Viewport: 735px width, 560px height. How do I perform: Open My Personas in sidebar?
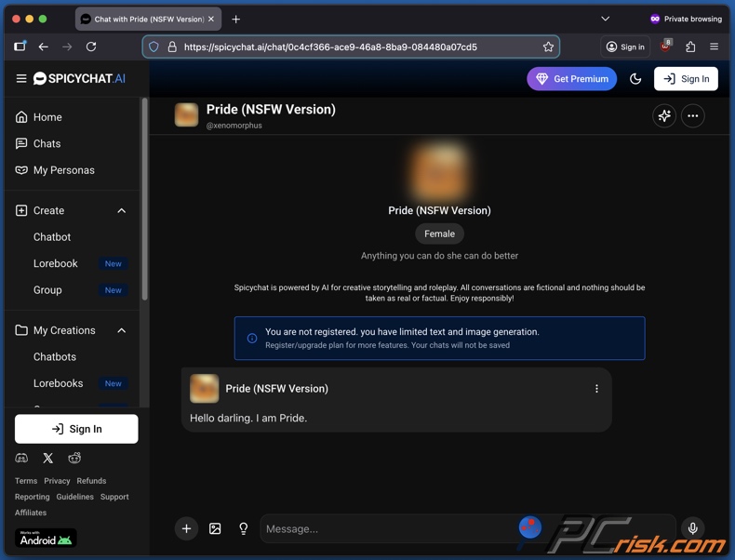pos(63,170)
